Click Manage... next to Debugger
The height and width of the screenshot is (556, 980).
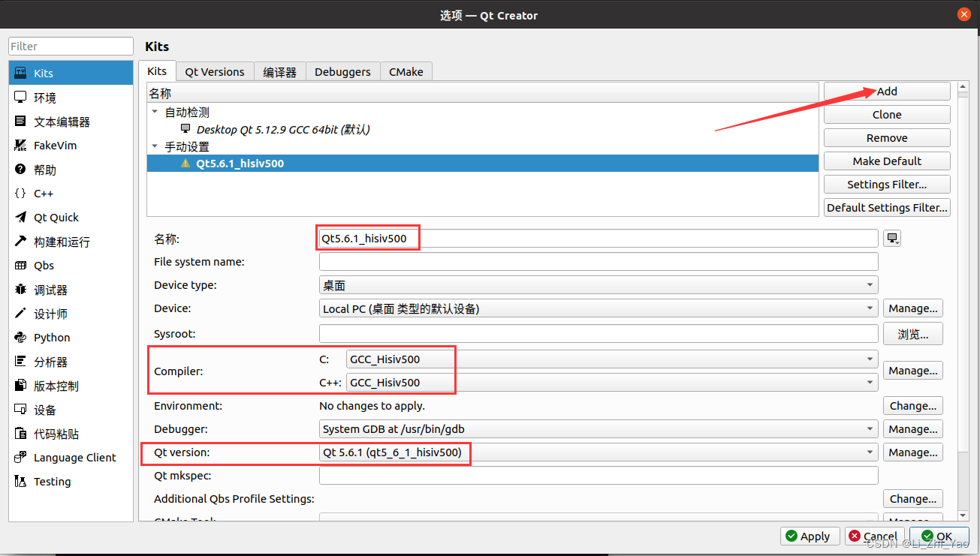[913, 429]
